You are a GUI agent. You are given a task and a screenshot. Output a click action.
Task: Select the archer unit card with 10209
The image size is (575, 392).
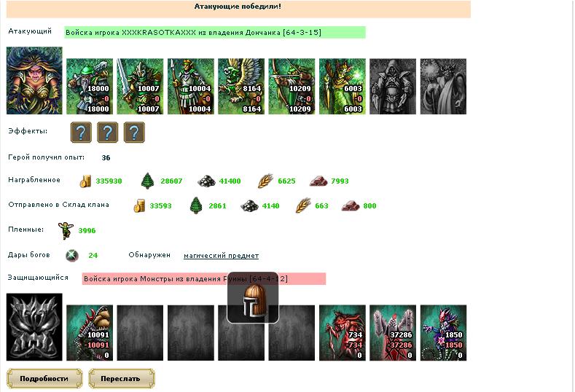pos(292,86)
